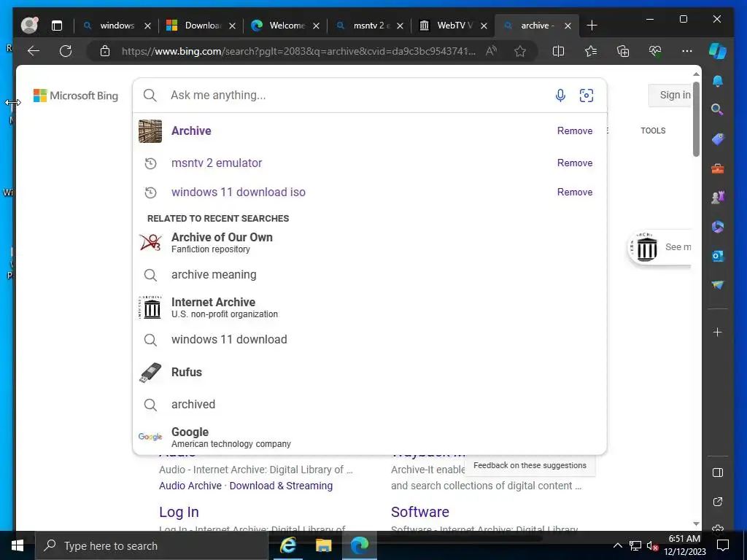Open sidebar Search magnifier icon

[718, 110]
